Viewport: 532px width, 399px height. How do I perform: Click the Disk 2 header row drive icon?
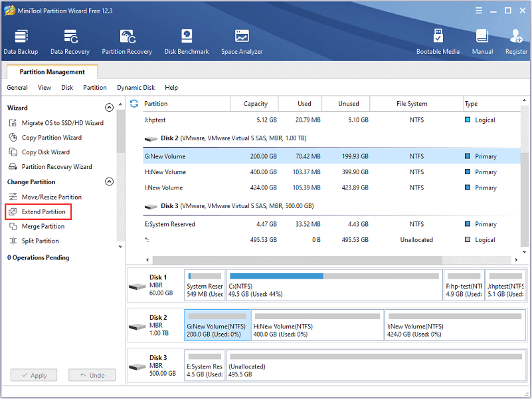(151, 138)
